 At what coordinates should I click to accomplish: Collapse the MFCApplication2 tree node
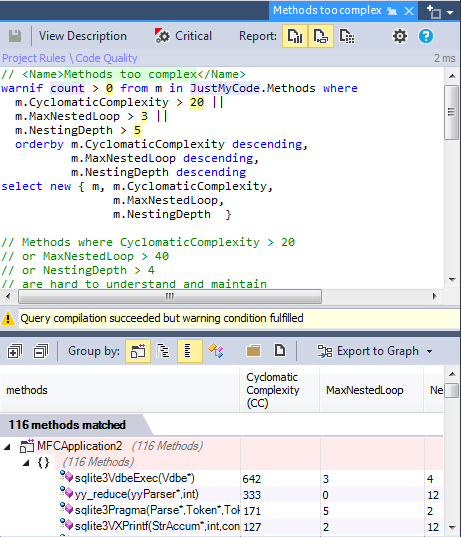tap(7, 447)
